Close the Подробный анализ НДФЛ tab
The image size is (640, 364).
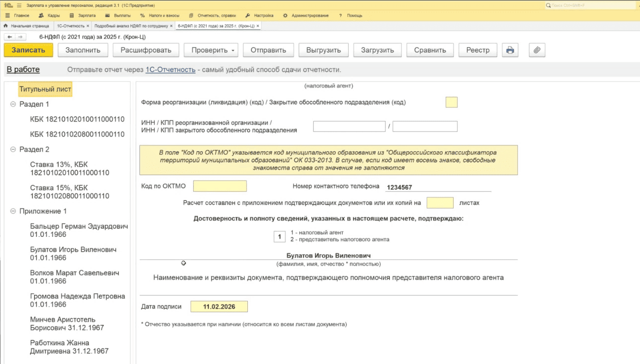coord(171,26)
